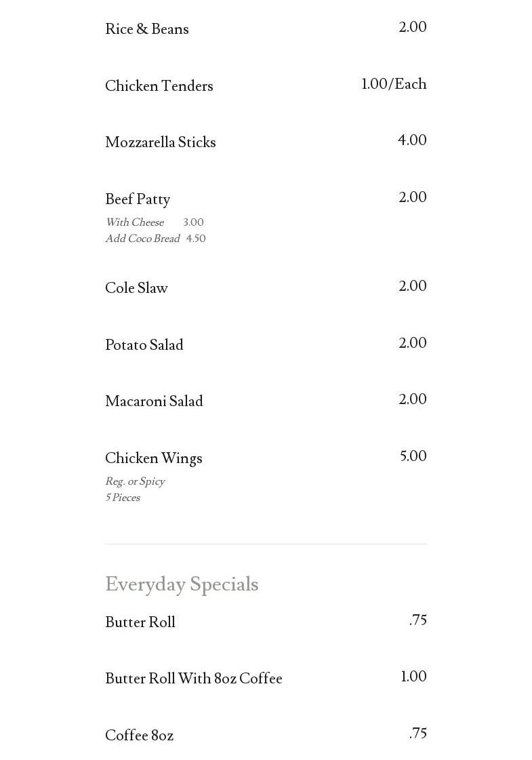This screenshot has width=532, height=760.
Task: Select the Mozzarella Sticks menu item
Action: [160, 142]
